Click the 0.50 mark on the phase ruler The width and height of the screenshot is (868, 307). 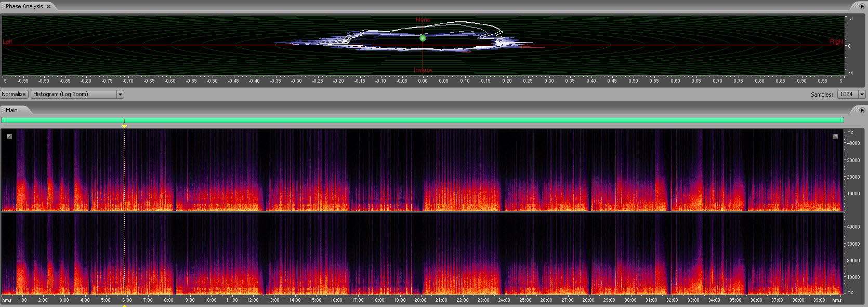point(633,81)
